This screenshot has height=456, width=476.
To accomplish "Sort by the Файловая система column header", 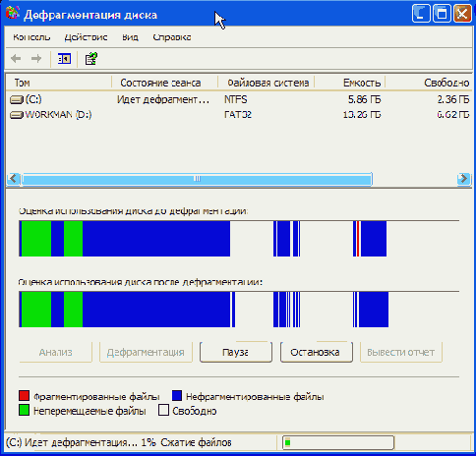I will tap(267, 83).
